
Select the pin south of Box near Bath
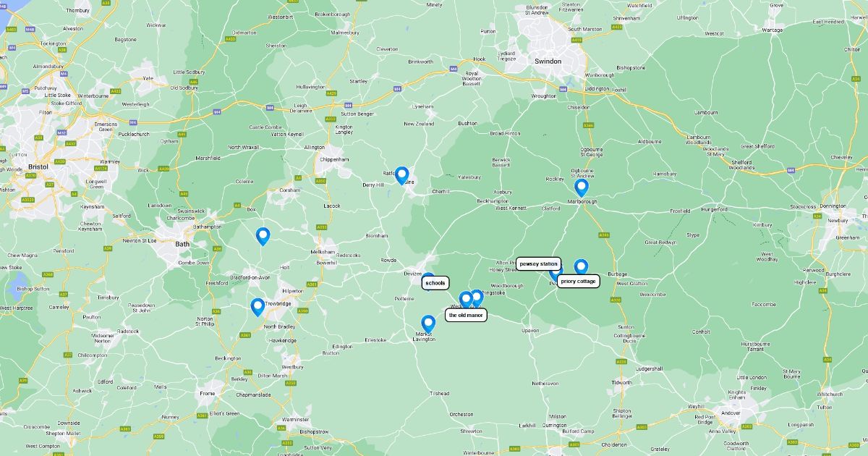click(263, 236)
